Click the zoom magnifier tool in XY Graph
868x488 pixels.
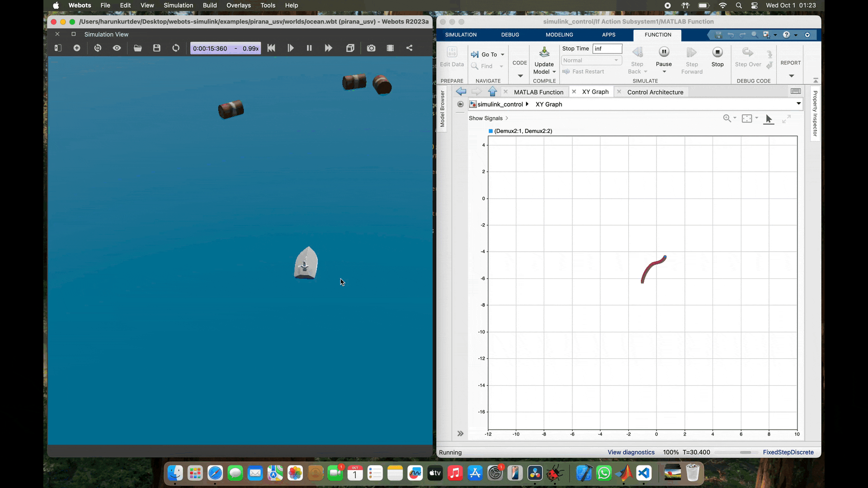point(727,118)
